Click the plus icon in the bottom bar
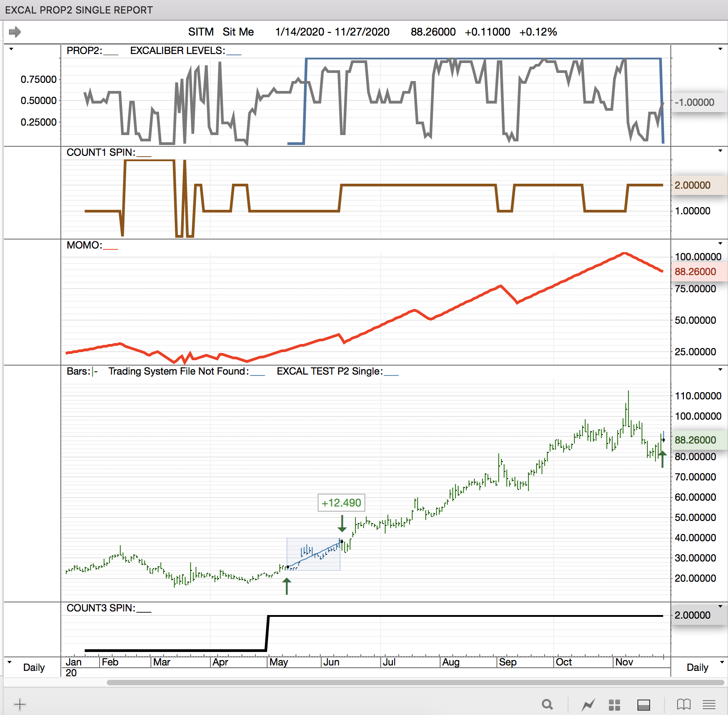The image size is (728, 715). tap(20, 704)
